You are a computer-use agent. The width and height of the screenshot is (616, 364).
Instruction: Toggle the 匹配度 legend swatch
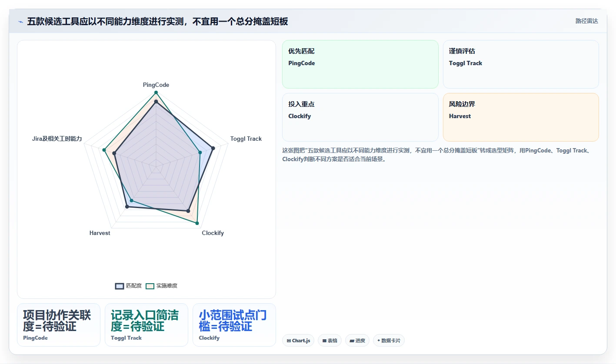point(120,286)
